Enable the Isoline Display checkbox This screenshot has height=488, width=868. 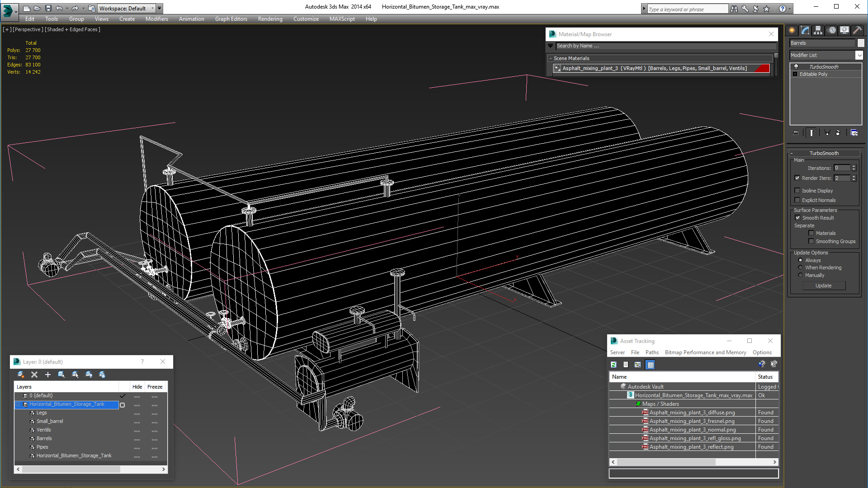pos(797,191)
